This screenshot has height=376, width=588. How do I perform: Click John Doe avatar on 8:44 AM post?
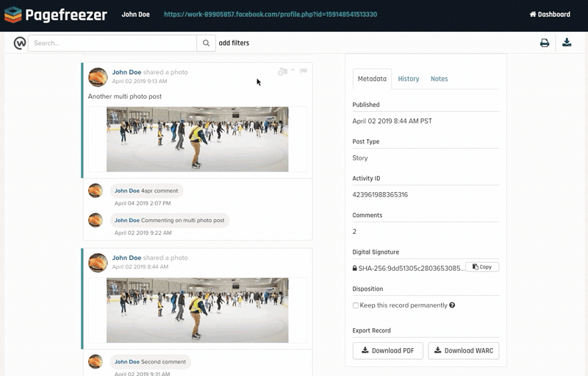(x=98, y=263)
